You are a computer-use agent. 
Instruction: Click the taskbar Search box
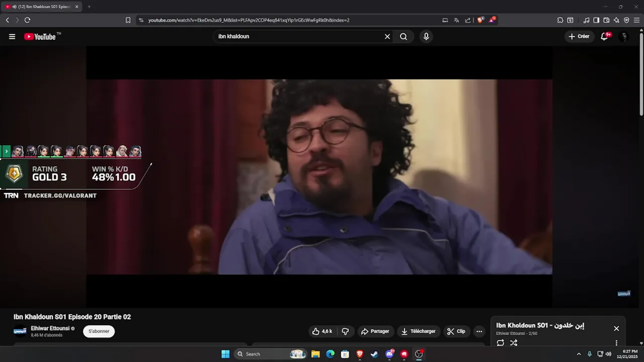pos(271,354)
